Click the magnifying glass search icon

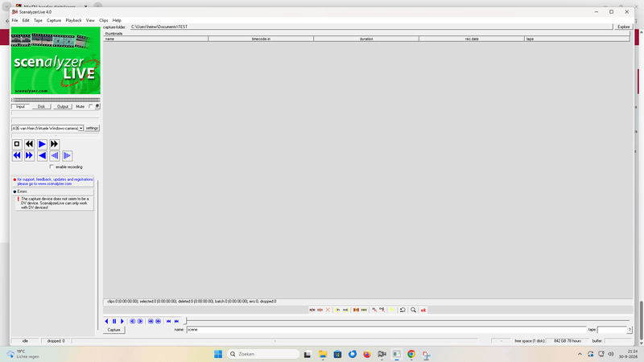pyautogui.click(x=413, y=310)
